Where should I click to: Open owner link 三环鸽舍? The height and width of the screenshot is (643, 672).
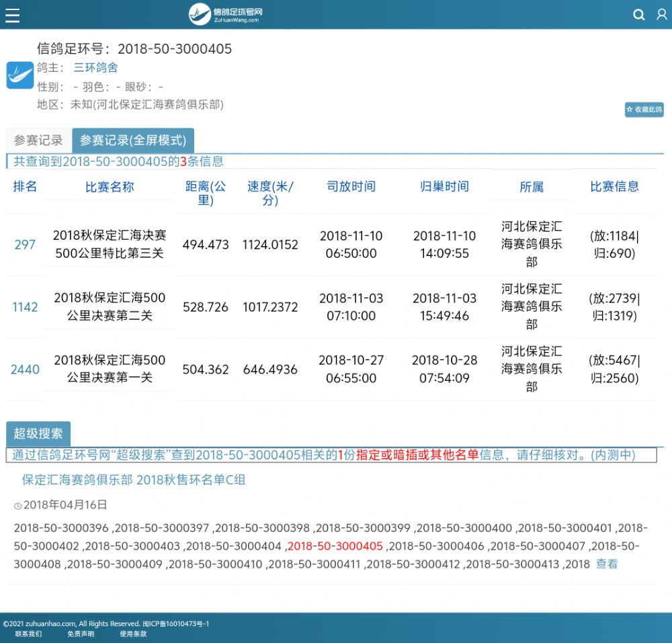pos(95,68)
